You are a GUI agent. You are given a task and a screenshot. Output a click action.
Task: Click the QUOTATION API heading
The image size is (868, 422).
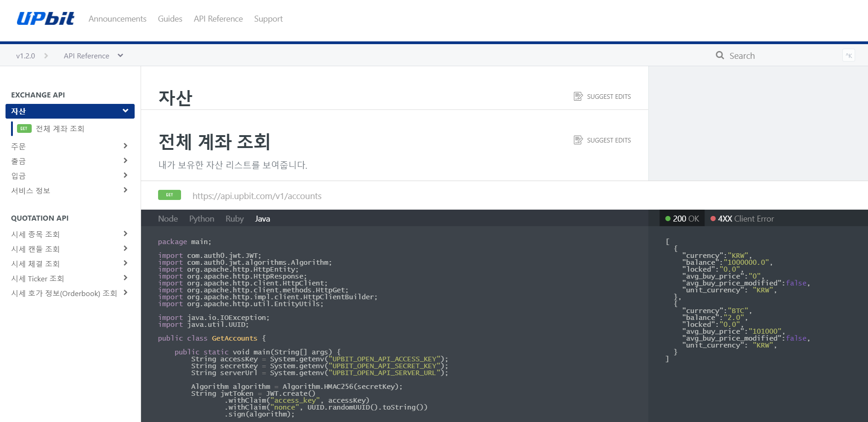coord(40,218)
